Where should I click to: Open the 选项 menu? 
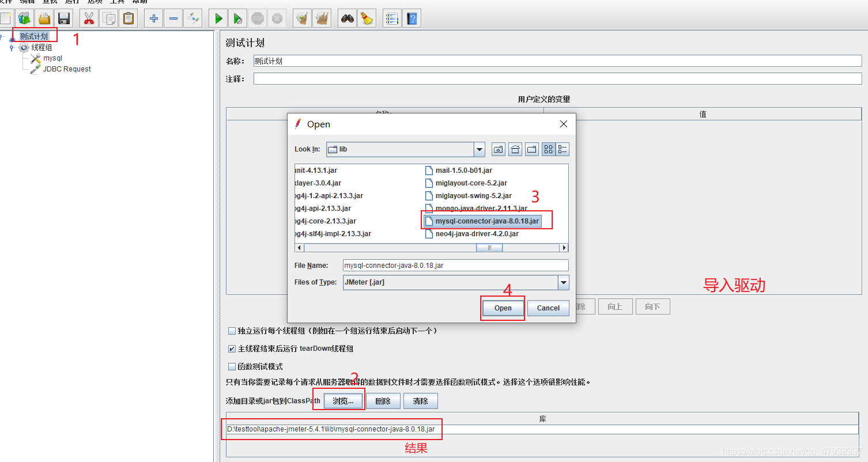click(95, 2)
